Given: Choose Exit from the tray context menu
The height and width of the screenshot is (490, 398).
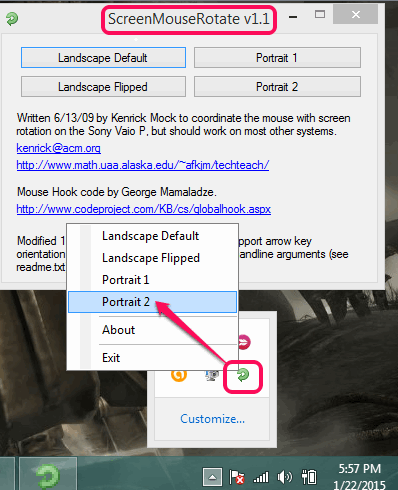Looking at the screenshot, I should click(x=152, y=358).
